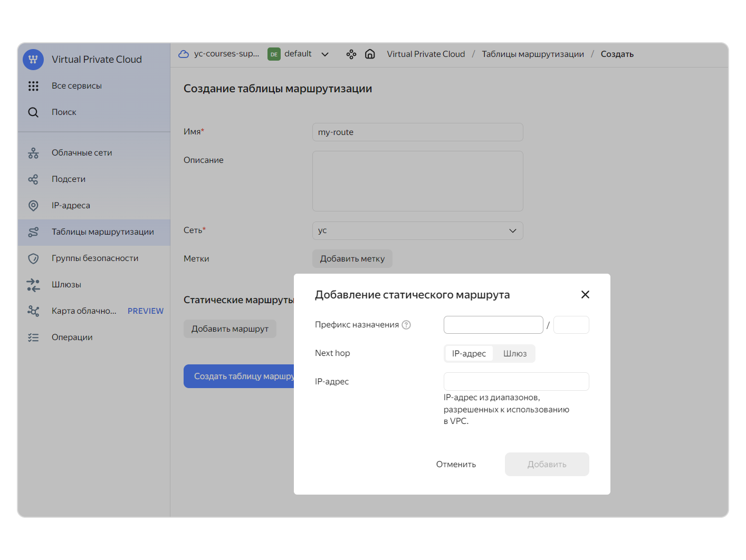This screenshot has width=746, height=560.
Task: Click the cloud icon next to yc-courses-sup
Action: 184,54
